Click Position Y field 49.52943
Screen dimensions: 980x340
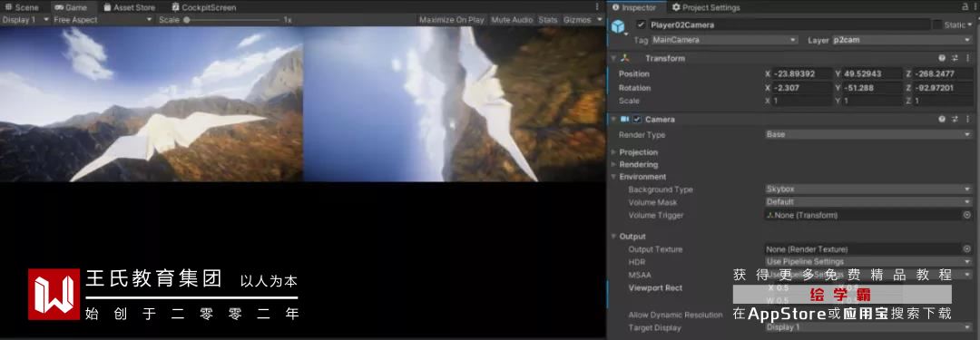[x=873, y=73]
